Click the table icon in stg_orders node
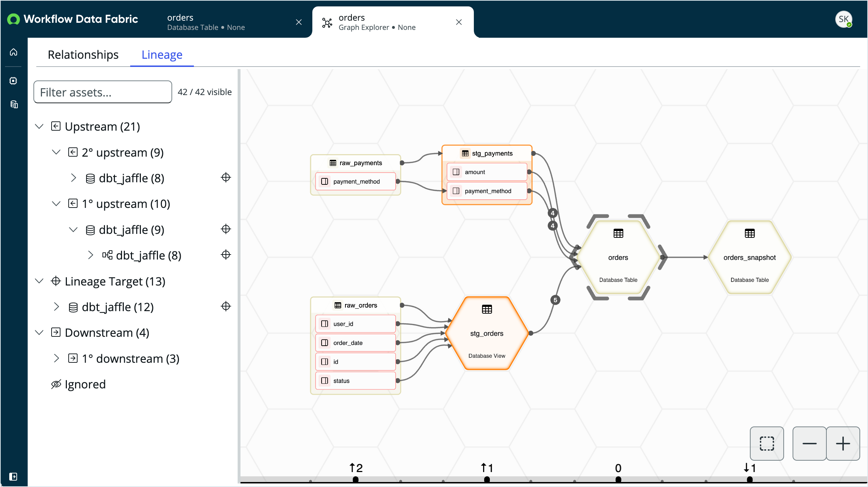Image resolution: width=868 pixels, height=487 pixels. pos(487,309)
